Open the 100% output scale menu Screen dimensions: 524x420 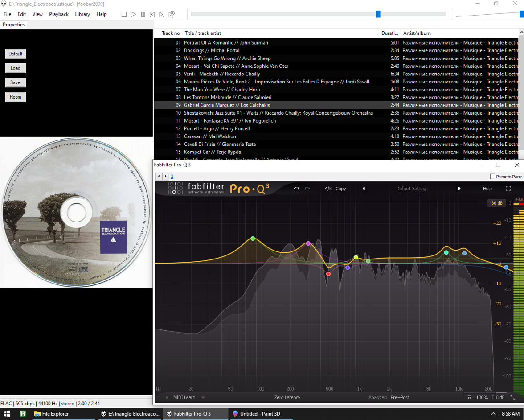pos(482,397)
